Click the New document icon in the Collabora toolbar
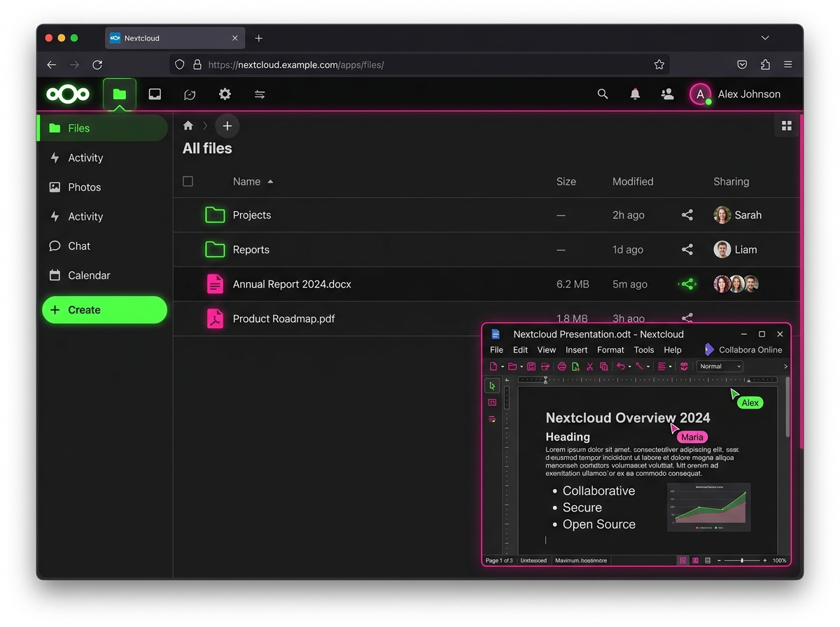840x627 pixels. [493, 367]
